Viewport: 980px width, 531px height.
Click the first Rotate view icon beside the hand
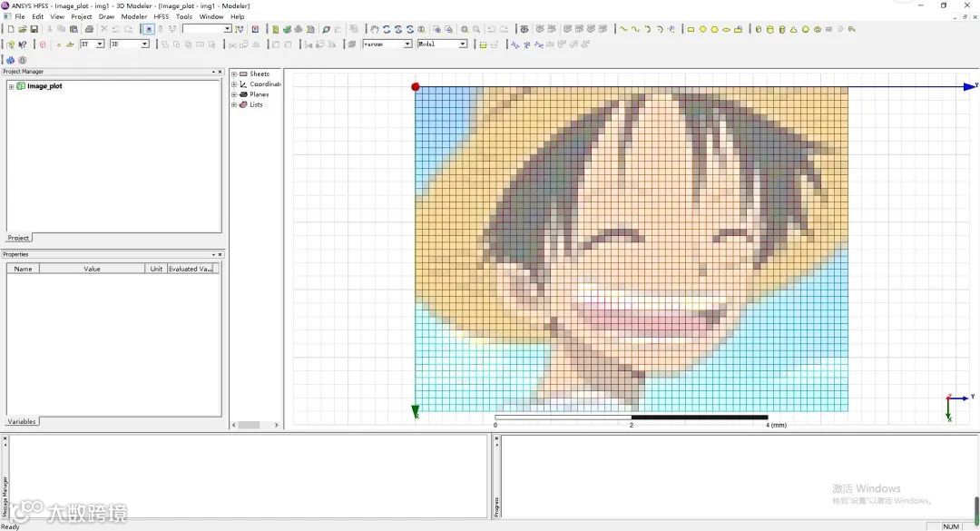(387, 29)
